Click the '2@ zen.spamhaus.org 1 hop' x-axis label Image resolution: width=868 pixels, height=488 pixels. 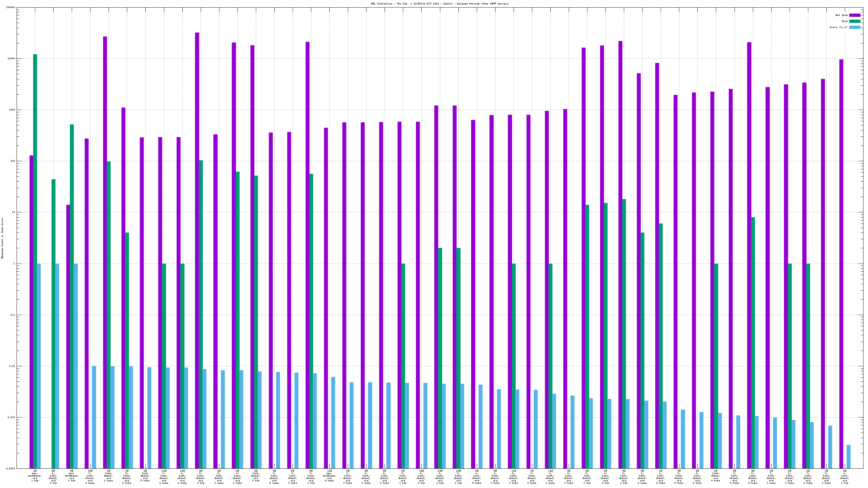coord(35,476)
